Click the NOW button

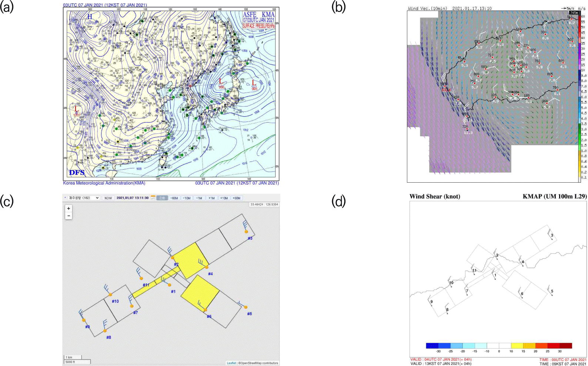click(108, 198)
